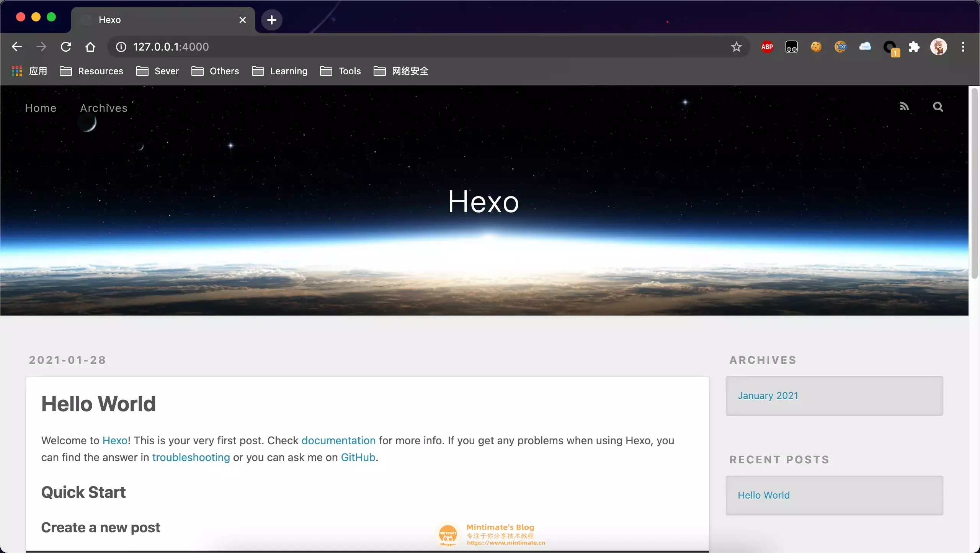Screen dimensions: 980x553
Task: Select the Hexo browser tab
Action: click(x=163, y=20)
